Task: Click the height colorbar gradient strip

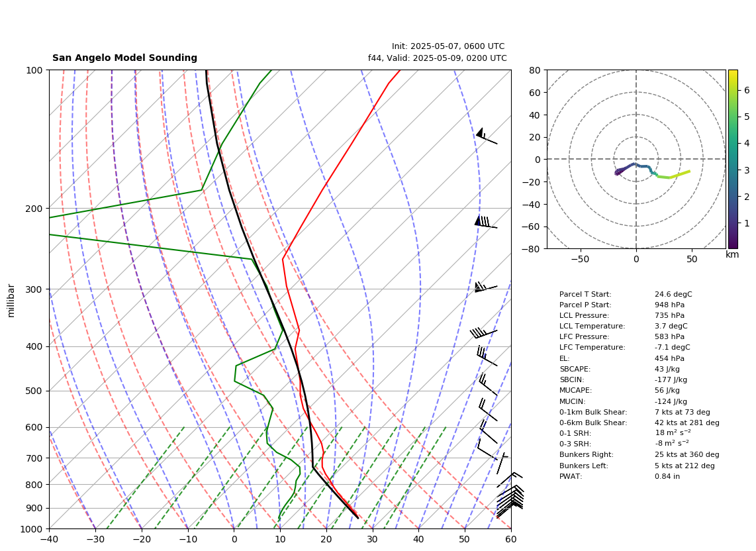Action: coord(733,159)
